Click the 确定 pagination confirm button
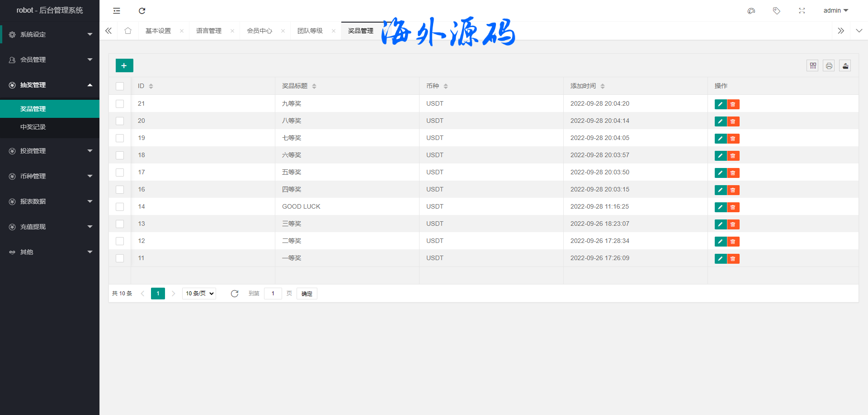Screen dimensions: 868x415 307,294
